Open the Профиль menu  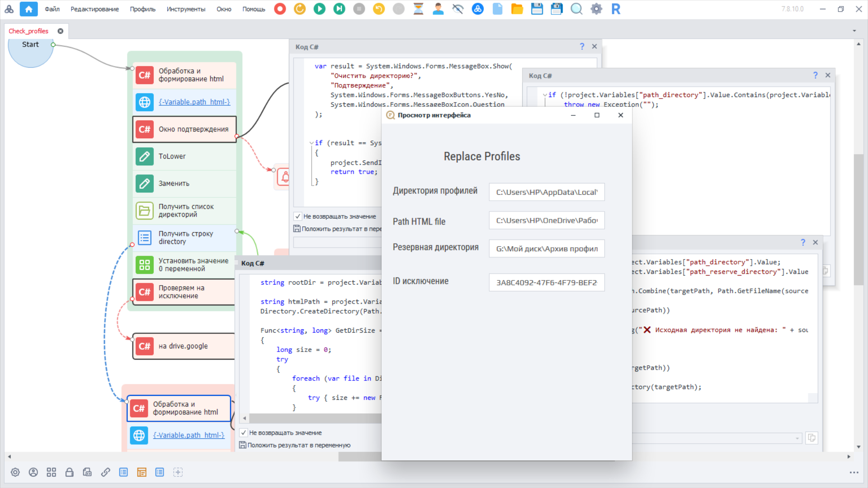tap(142, 9)
